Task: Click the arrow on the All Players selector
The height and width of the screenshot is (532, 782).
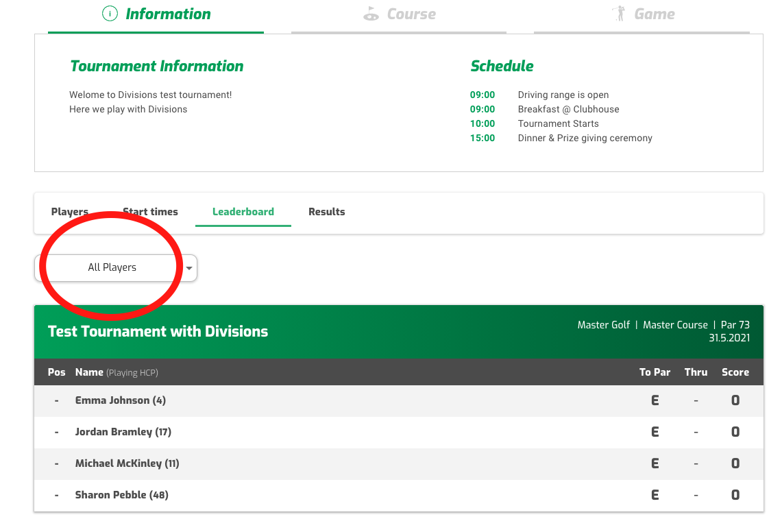Action: click(x=188, y=269)
